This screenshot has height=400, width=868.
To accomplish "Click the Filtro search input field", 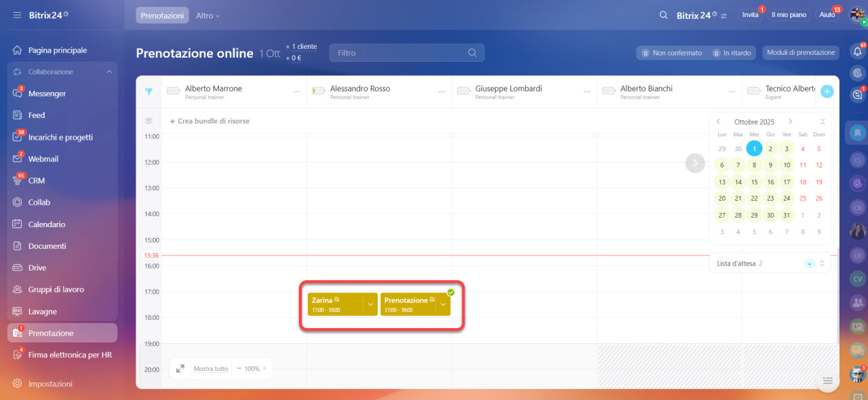I will pos(400,53).
